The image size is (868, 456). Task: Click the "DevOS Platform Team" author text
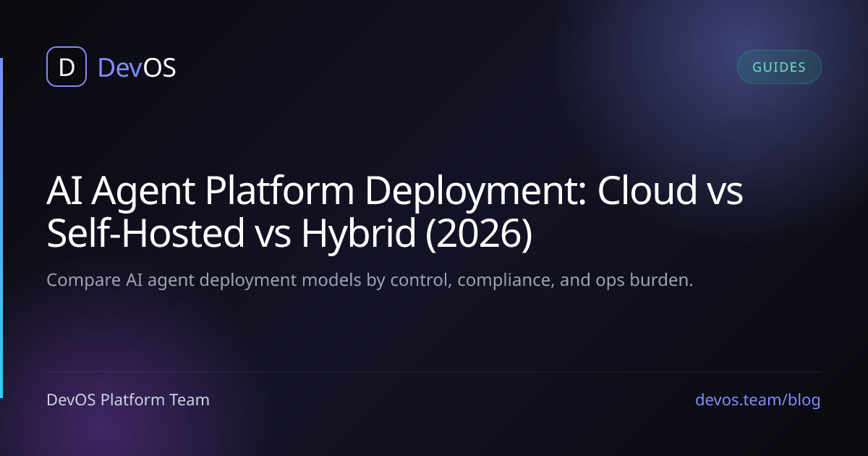128,400
